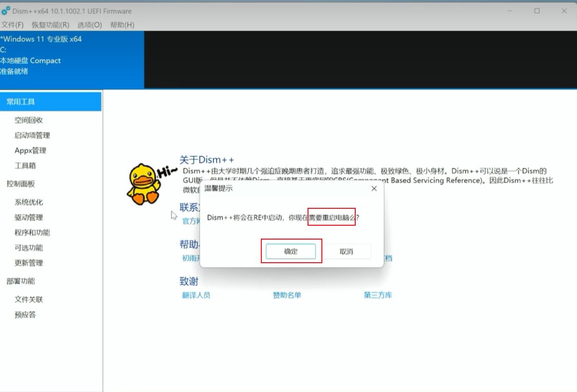Image resolution: width=577 pixels, height=392 pixels.
Task: Open the 文件(F) menu
Action: 12,25
